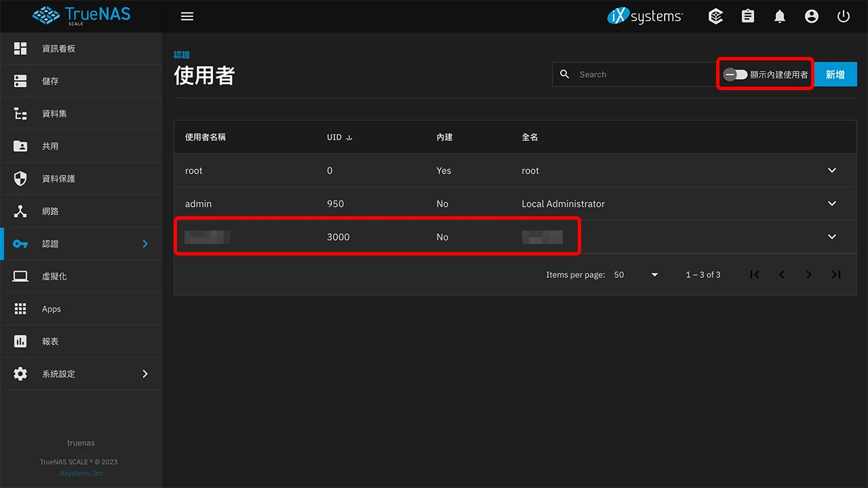Select the 資料保護 shield icon

pos(20,178)
